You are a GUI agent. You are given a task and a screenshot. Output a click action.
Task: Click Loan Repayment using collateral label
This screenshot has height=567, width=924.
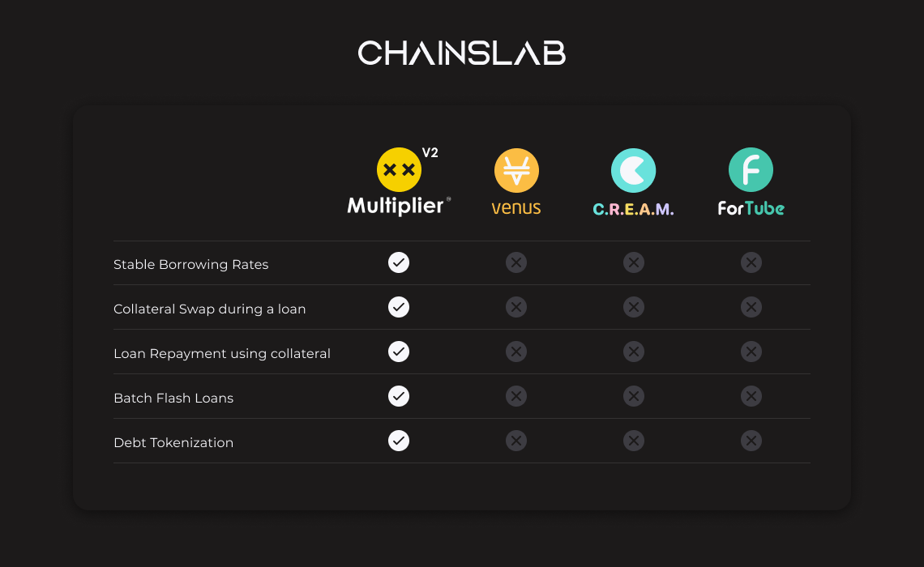click(221, 353)
